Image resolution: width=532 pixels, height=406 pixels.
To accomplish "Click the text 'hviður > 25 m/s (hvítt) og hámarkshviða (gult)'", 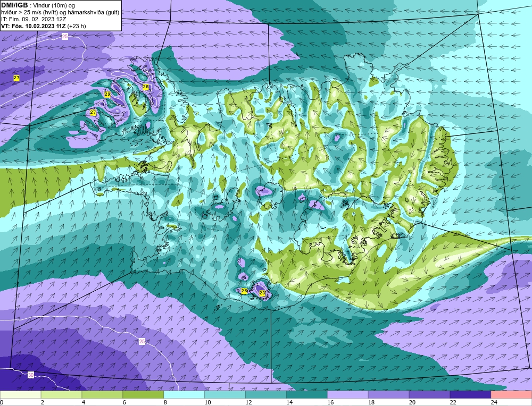I will 60,13.
